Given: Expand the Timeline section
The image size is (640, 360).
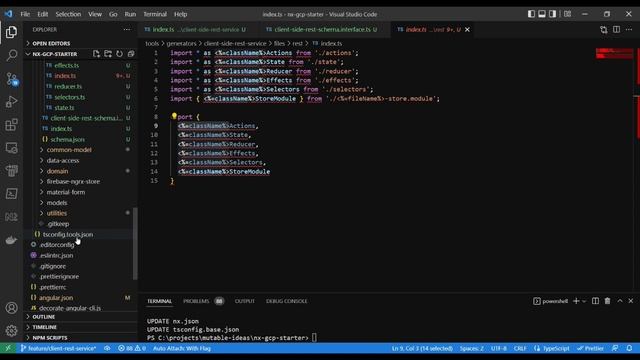Looking at the screenshot, I should pyautogui.click(x=81, y=327).
